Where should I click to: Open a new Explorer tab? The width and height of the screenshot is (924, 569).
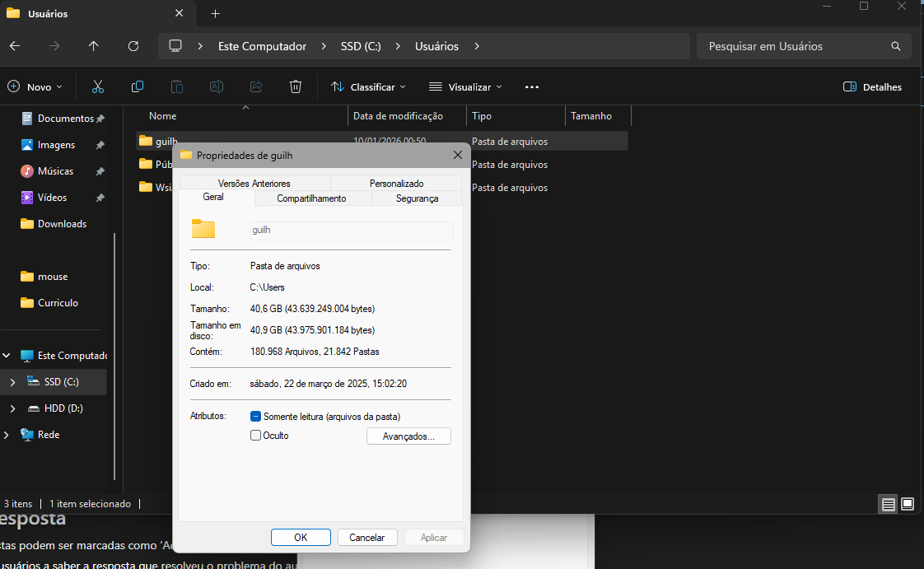[215, 13]
